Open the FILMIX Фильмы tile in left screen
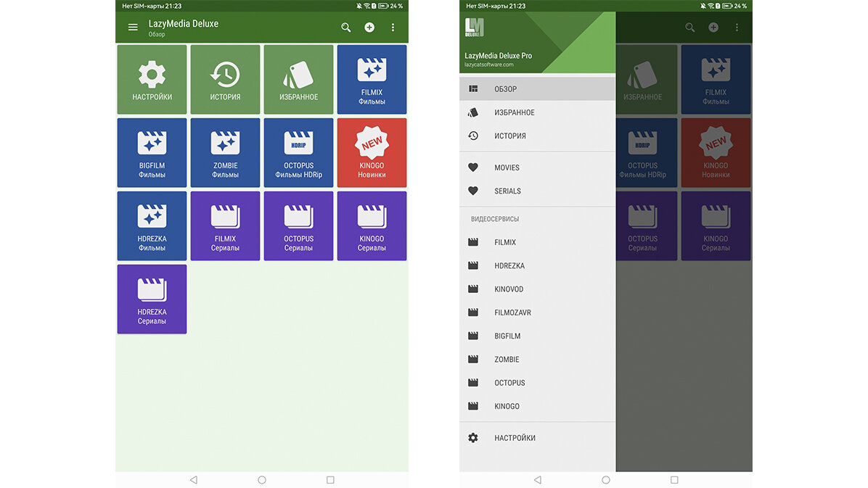 372,79
